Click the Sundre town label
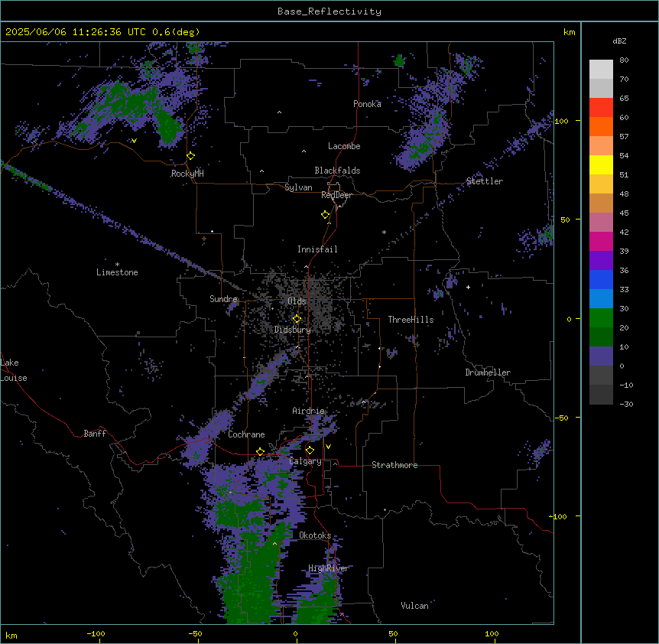The width and height of the screenshot is (659, 644). [x=223, y=299]
